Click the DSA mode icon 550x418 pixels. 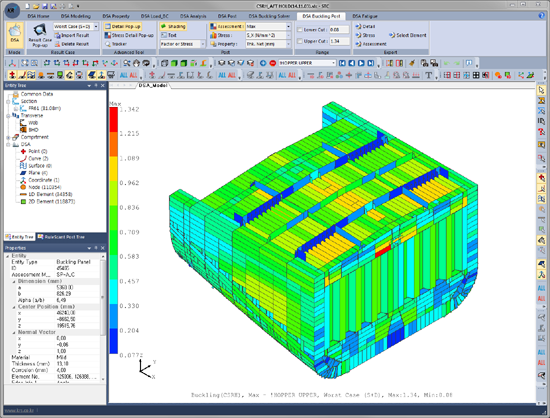(14, 34)
